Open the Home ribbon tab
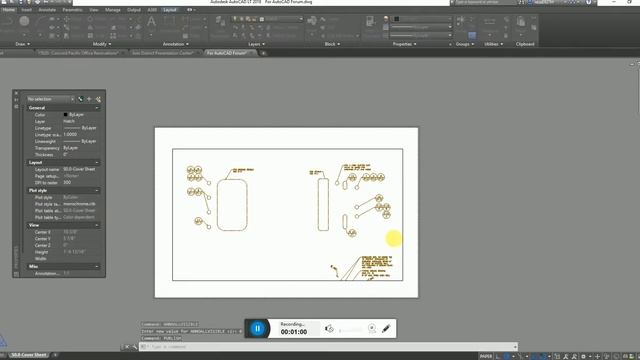The width and height of the screenshot is (640, 360). click(x=9, y=10)
